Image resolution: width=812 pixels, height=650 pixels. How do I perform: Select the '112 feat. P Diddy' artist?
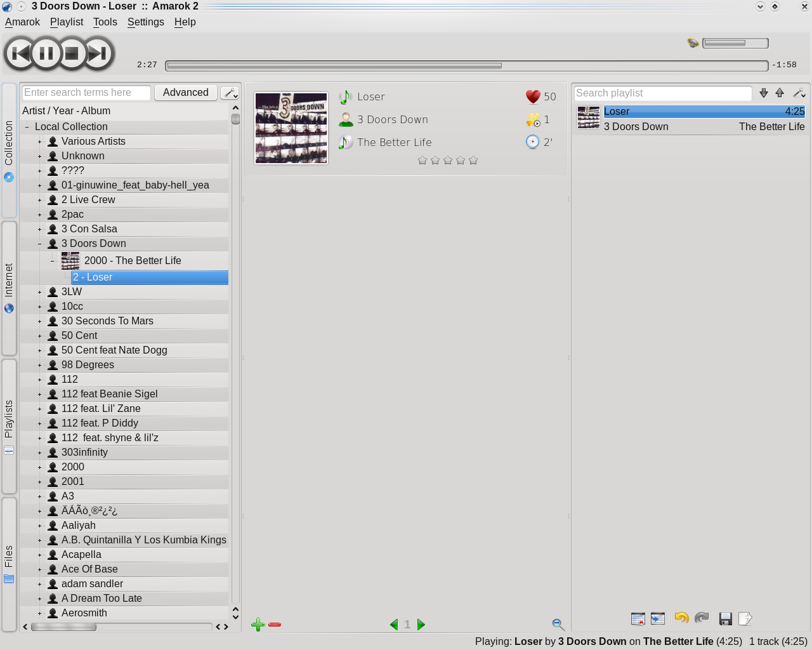pyautogui.click(x=100, y=423)
